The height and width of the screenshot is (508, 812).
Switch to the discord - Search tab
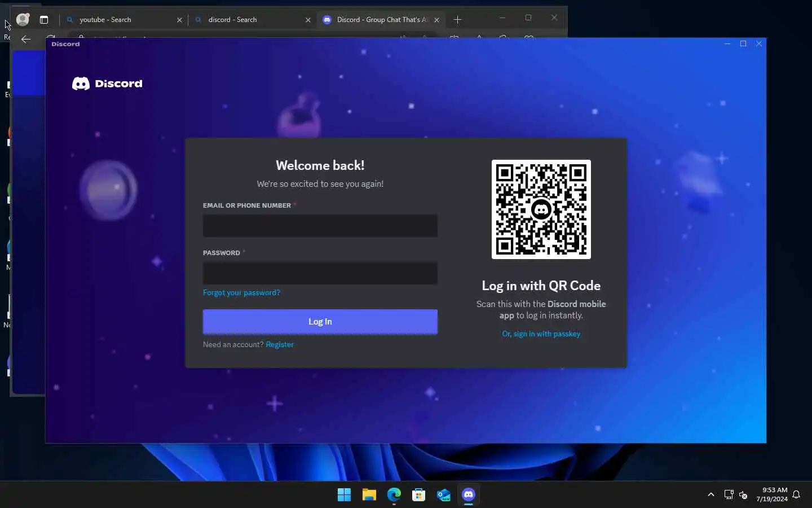tap(253, 20)
